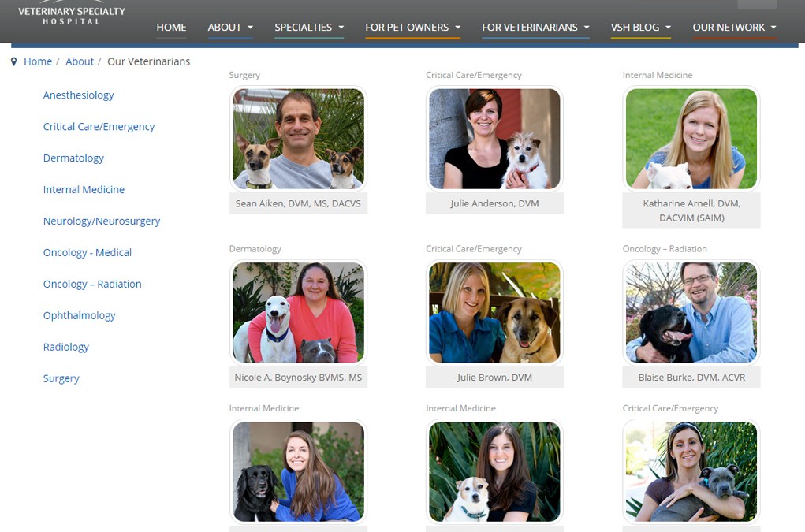This screenshot has height=532, width=805.
Task: Filter by Anesthesiology specialty
Action: click(x=79, y=95)
